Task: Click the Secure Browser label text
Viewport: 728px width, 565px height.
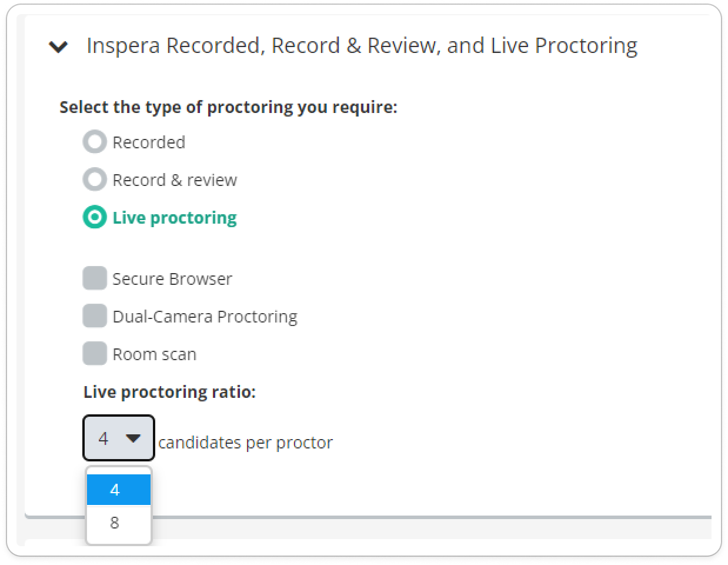Action: pos(172,279)
